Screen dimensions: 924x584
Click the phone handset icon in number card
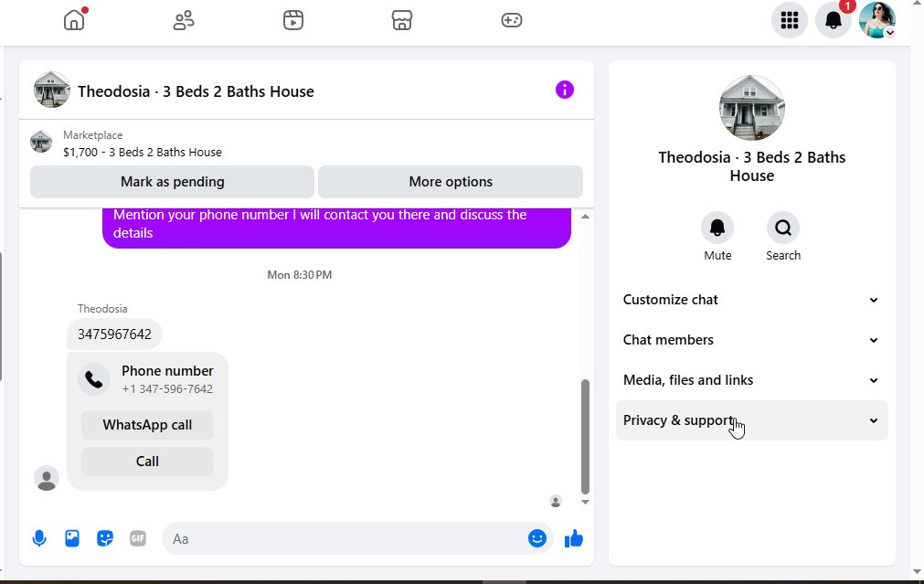(94, 379)
